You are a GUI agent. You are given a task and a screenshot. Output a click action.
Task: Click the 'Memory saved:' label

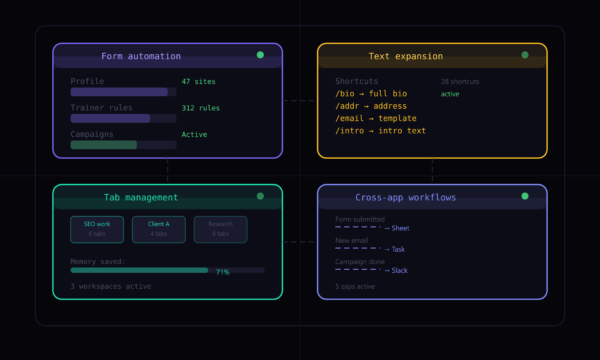98,262
